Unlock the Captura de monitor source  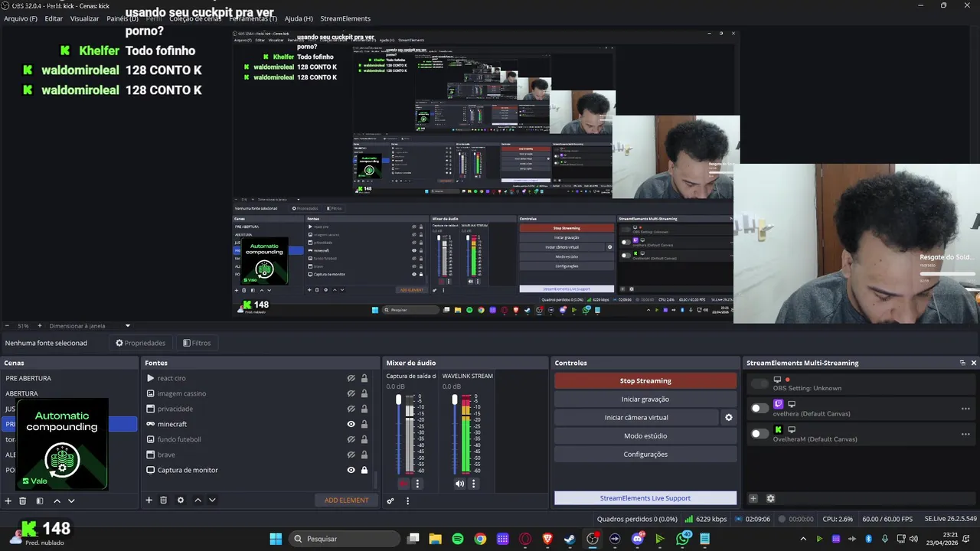[364, 470]
